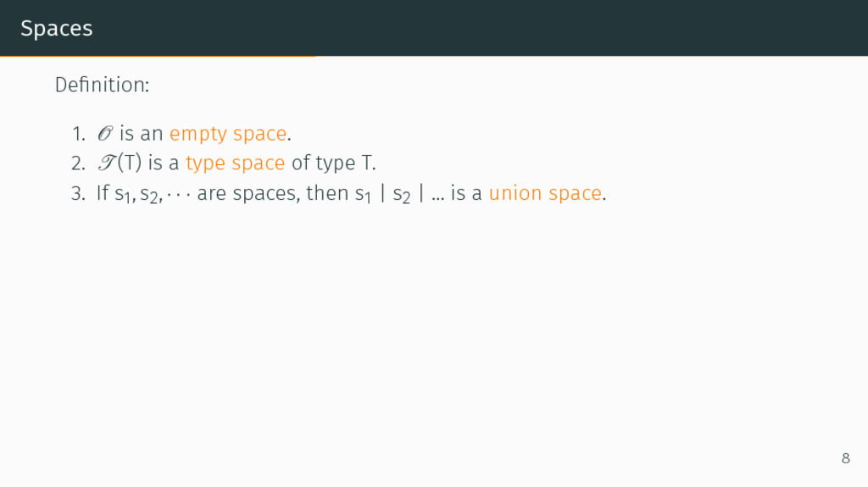Click the script O empty space symbol
This screenshot has height=487, width=868.
pos(103,134)
